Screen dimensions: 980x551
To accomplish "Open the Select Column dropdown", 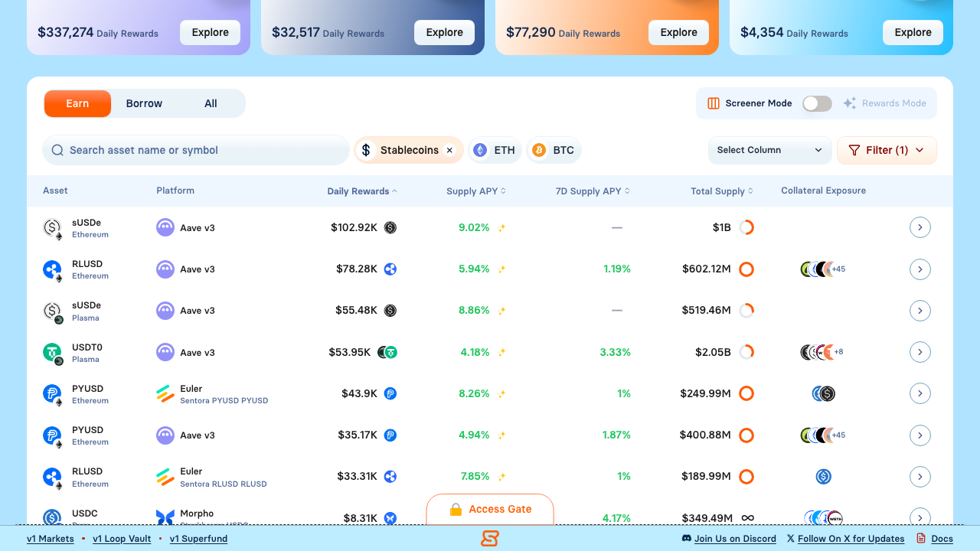I will click(x=769, y=150).
